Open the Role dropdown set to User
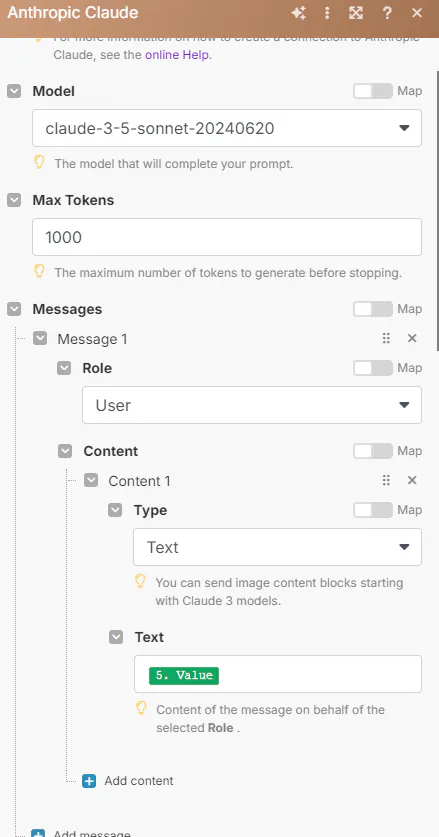 coord(252,405)
